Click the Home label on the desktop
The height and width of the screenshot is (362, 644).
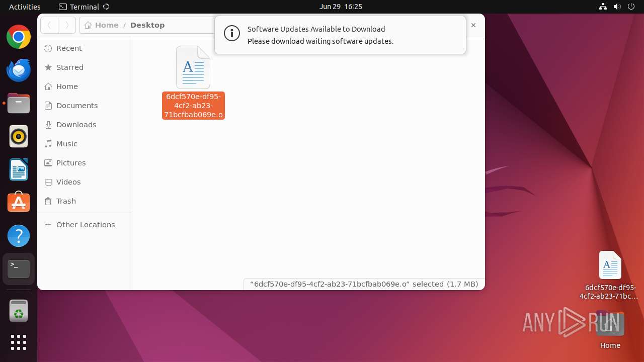point(610,345)
